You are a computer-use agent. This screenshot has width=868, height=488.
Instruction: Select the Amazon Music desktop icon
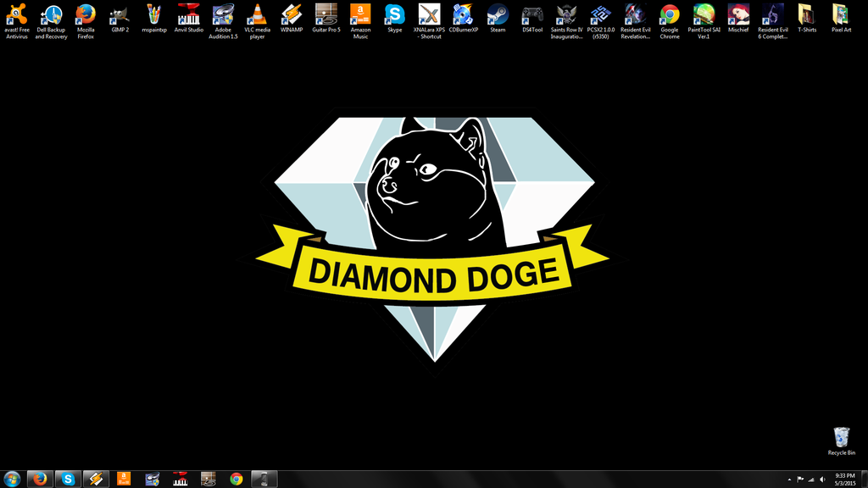pos(360,21)
